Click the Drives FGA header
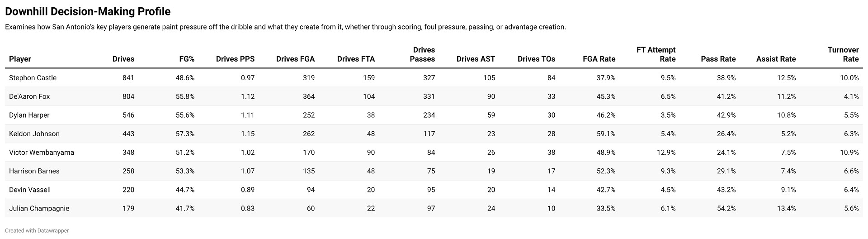Image resolution: width=868 pixels, height=239 pixels. pyautogui.click(x=295, y=59)
